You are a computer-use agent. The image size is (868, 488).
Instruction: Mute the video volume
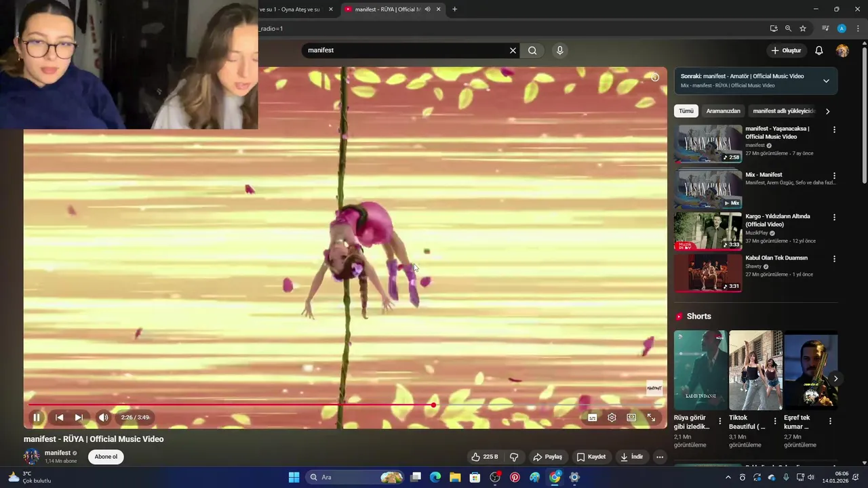coord(103,418)
